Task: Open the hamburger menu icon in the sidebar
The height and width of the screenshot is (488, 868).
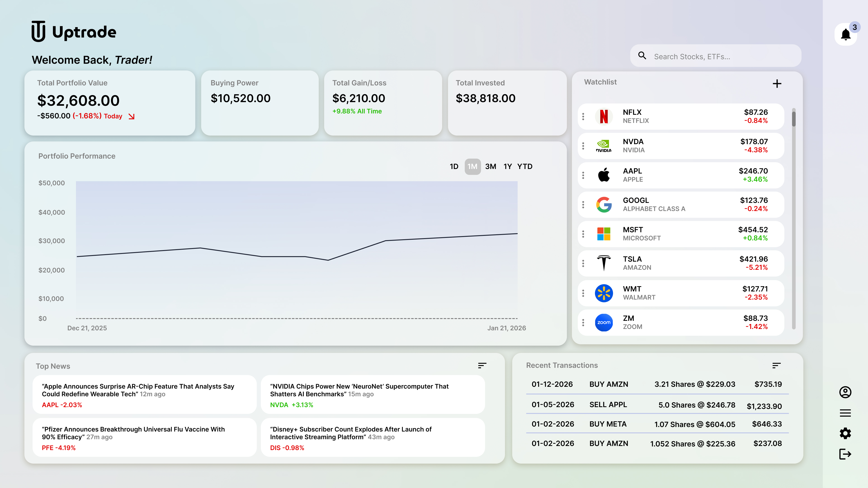Action: point(845,413)
